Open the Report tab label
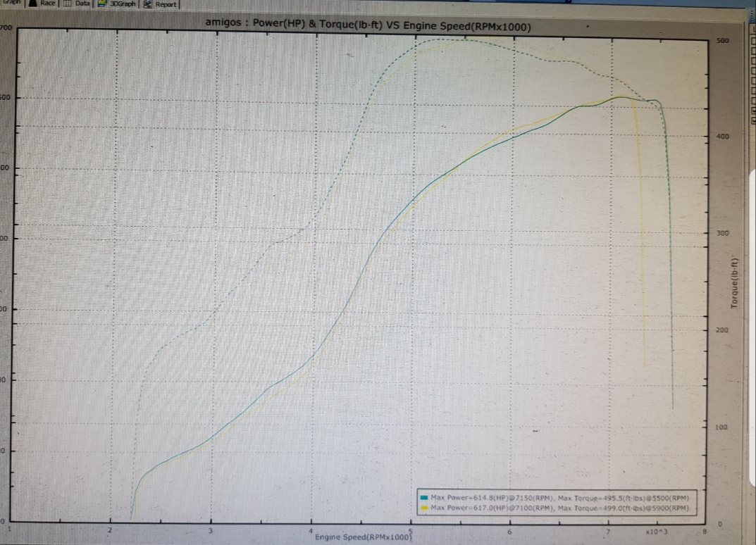Screen dimensions: 756x545 click(166, 4)
